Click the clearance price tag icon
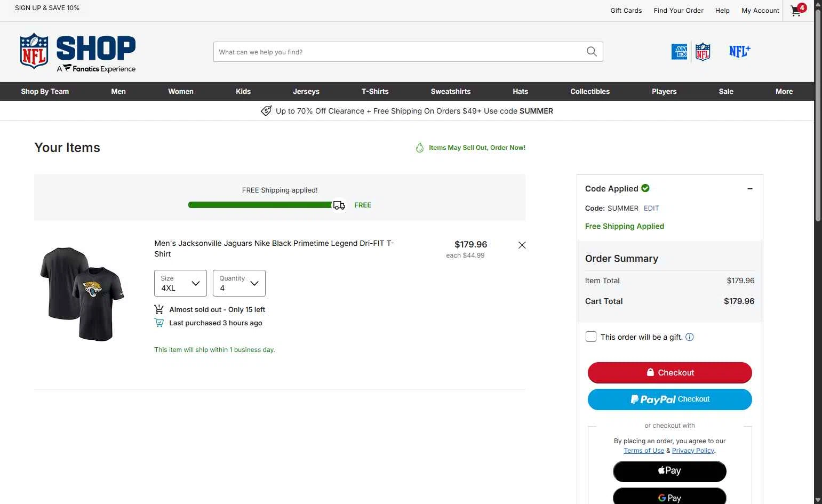 click(266, 111)
